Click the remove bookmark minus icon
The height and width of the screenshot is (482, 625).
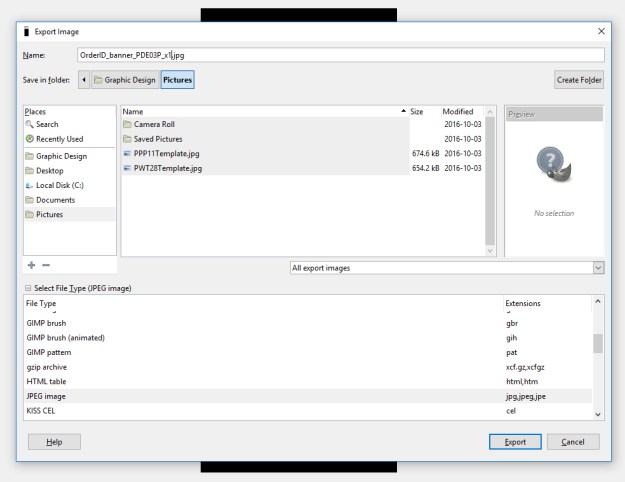click(x=46, y=266)
